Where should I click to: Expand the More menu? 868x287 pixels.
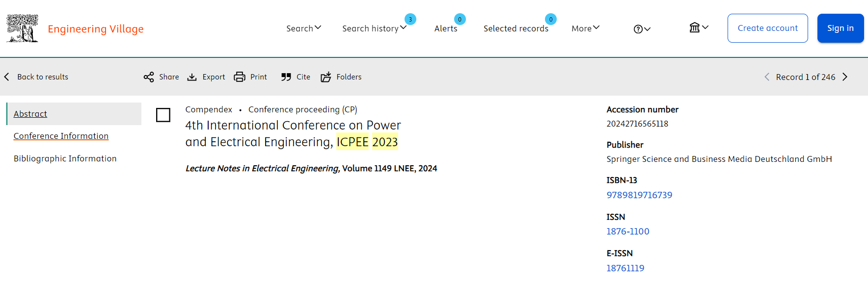coord(586,28)
